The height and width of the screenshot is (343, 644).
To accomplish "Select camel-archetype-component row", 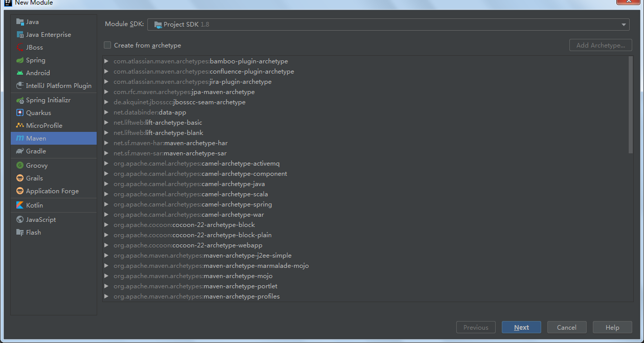I will (365, 174).
